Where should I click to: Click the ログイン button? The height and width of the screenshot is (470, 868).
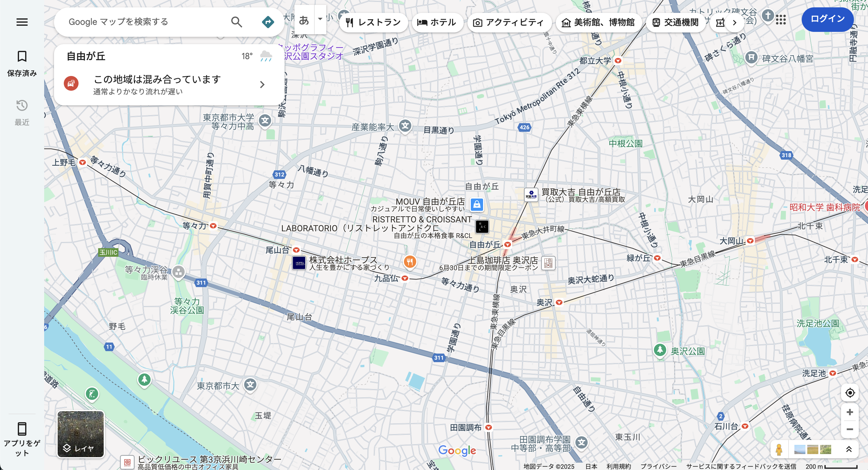pyautogui.click(x=827, y=19)
